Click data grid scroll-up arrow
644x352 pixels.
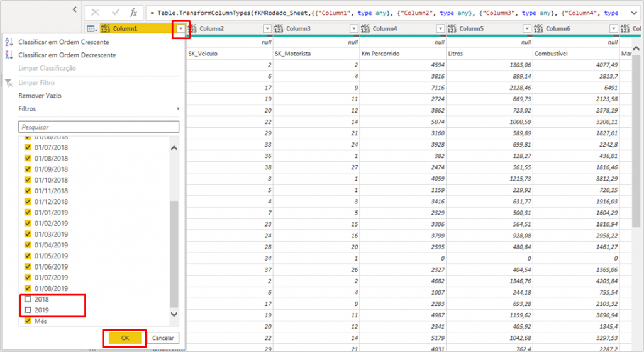click(x=636, y=48)
